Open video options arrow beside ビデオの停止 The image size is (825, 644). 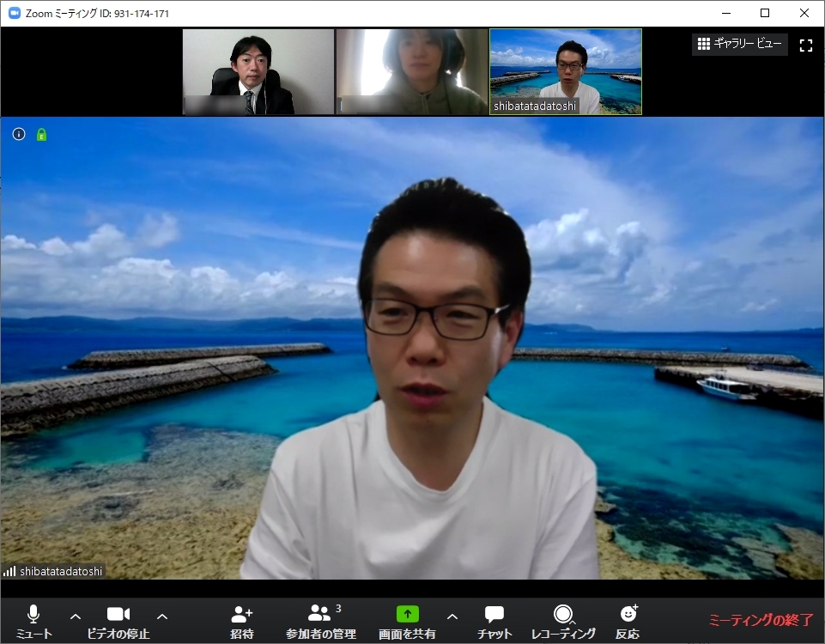[162, 616]
